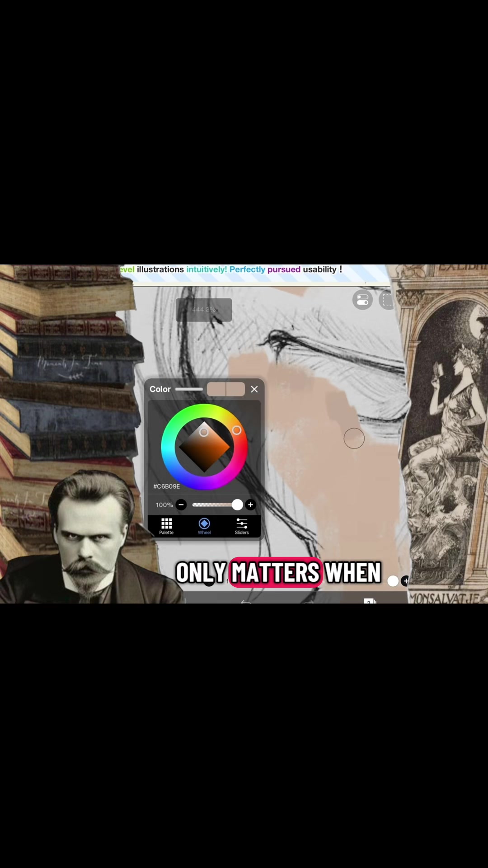Open the selection area icon at top right
The image size is (488, 868).
[x=386, y=300]
